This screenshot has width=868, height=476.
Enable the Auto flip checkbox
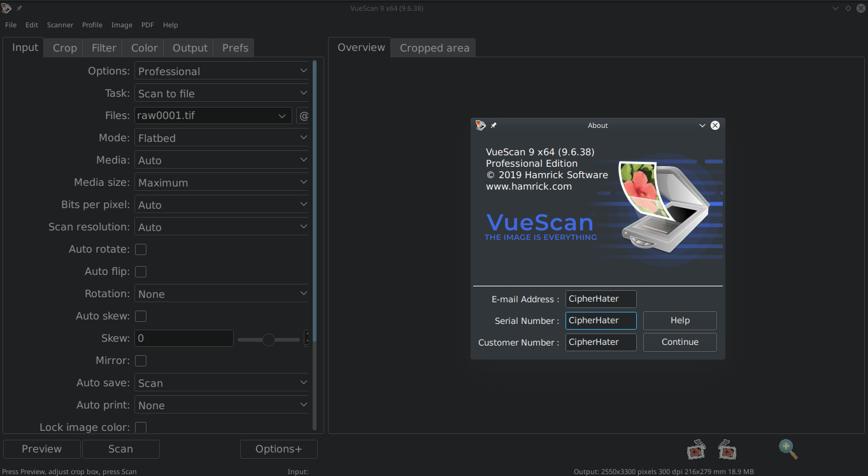click(141, 272)
